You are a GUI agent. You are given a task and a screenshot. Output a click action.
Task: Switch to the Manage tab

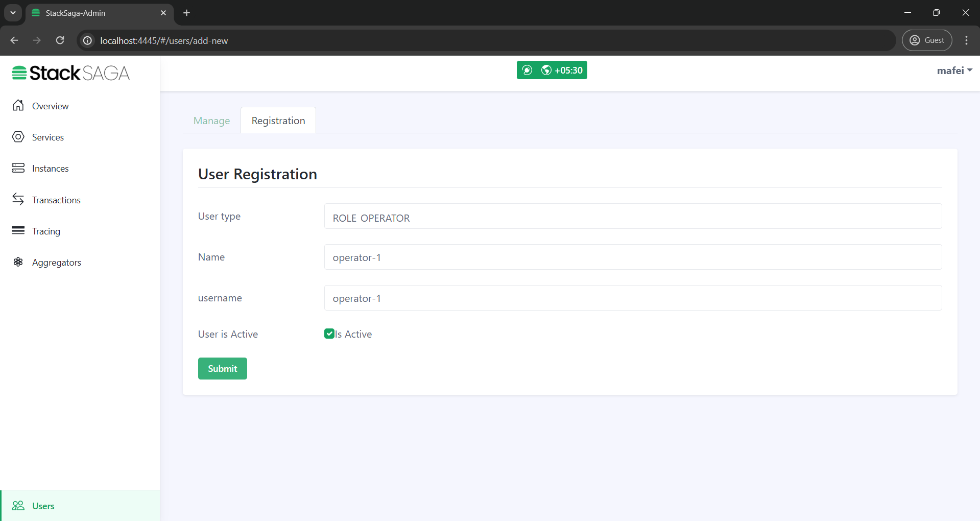tap(211, 121)
